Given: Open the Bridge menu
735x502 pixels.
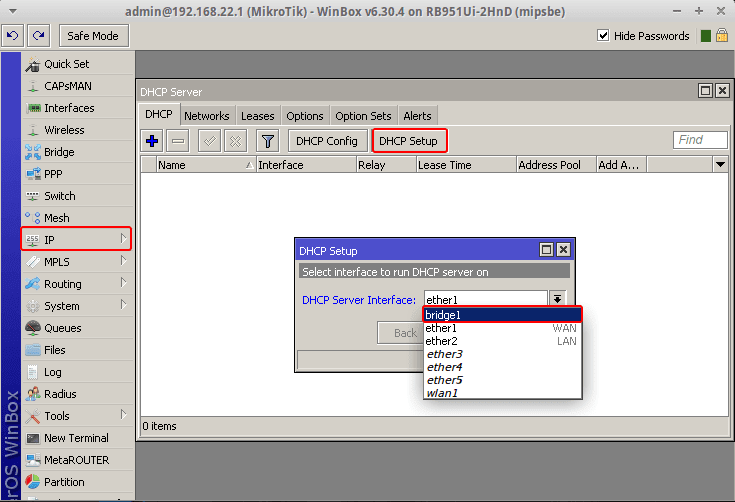Looking at the screenshot, I should 77,152.
